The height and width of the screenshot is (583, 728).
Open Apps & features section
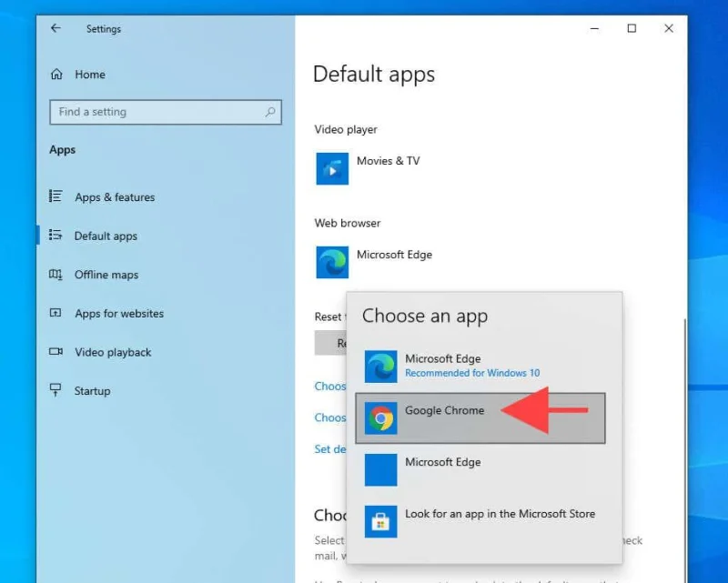[x=115, y=197]
